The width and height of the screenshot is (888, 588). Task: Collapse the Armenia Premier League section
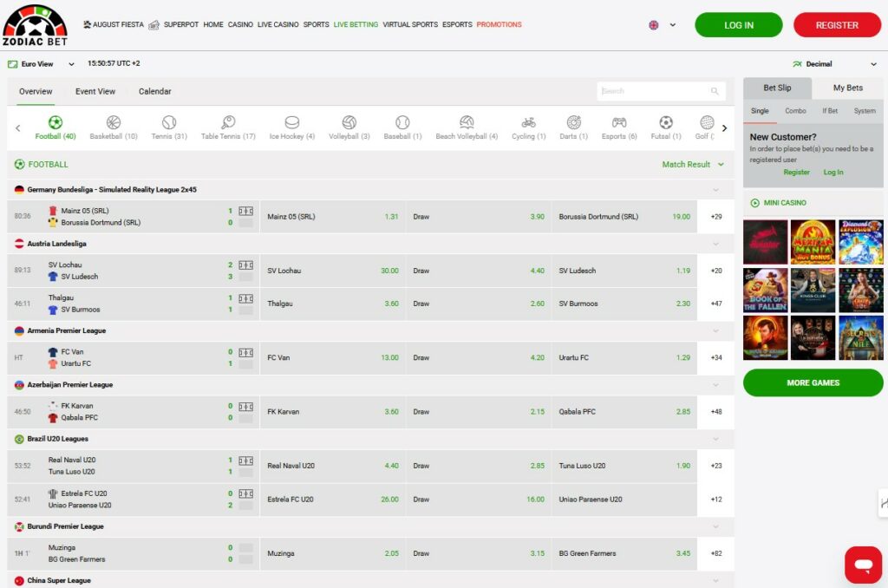pyautogui.click(x=715, y=330)
